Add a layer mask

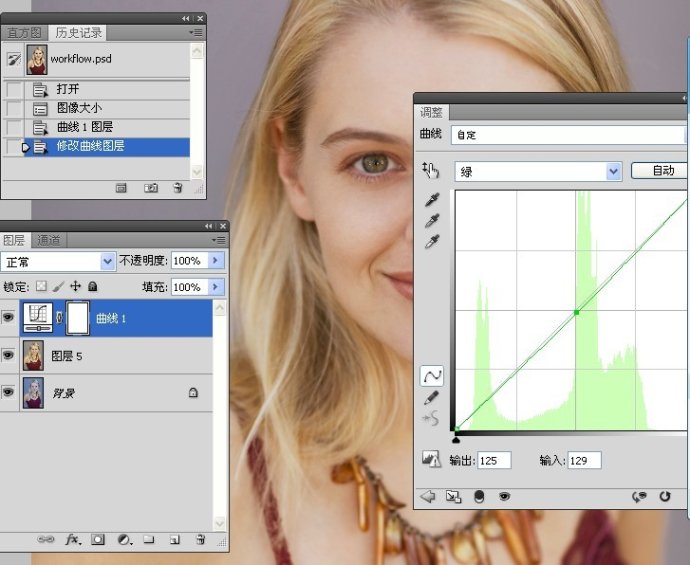tap(98, 539)
